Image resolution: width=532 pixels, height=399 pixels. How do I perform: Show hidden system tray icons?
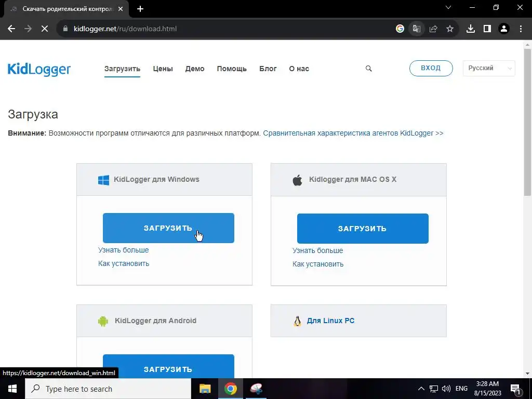[x=421, y=389]
